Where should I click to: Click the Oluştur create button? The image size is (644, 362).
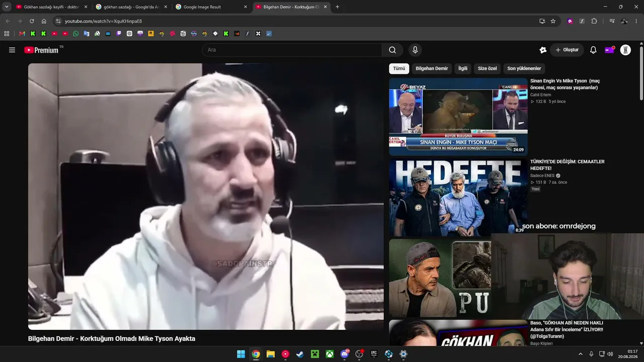point(567,50)
